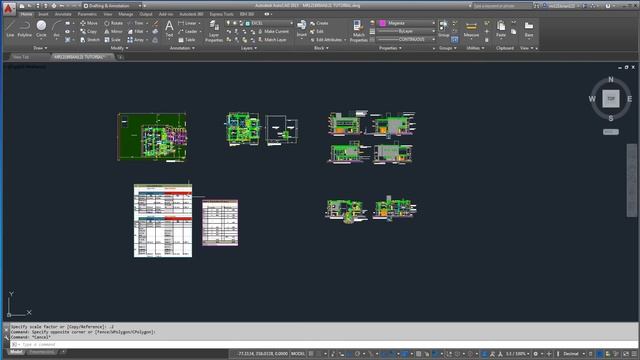Click Make Current layer button
Image resolution: width=640 pixels, height=360 pixels.
pyautogui.click(x=273, y=31)
